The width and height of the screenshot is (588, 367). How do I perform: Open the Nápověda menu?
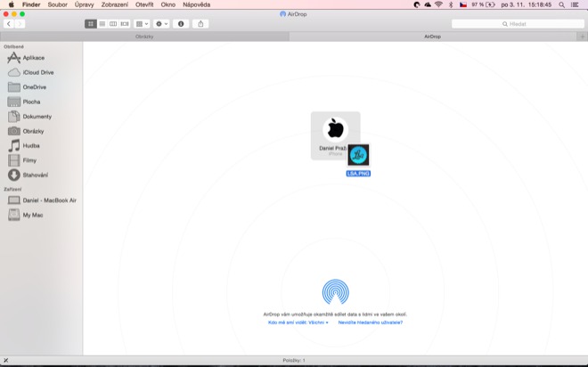197,4
